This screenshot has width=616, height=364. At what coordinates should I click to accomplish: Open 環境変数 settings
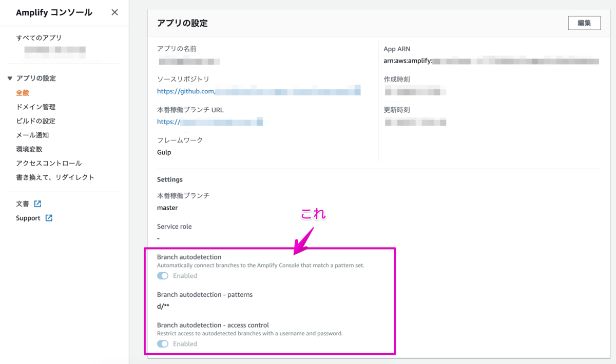[x=29, y=149]
